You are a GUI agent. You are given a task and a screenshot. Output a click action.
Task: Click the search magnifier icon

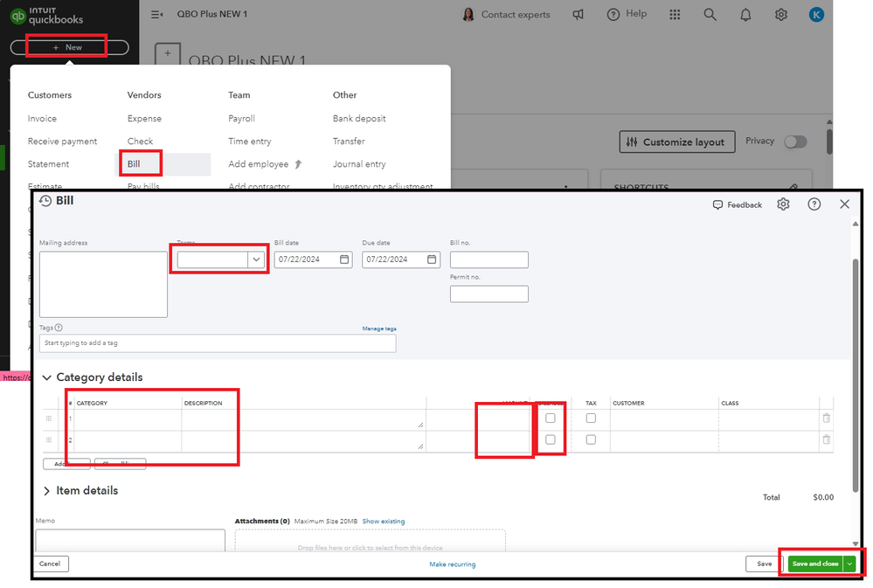(710, 15)
